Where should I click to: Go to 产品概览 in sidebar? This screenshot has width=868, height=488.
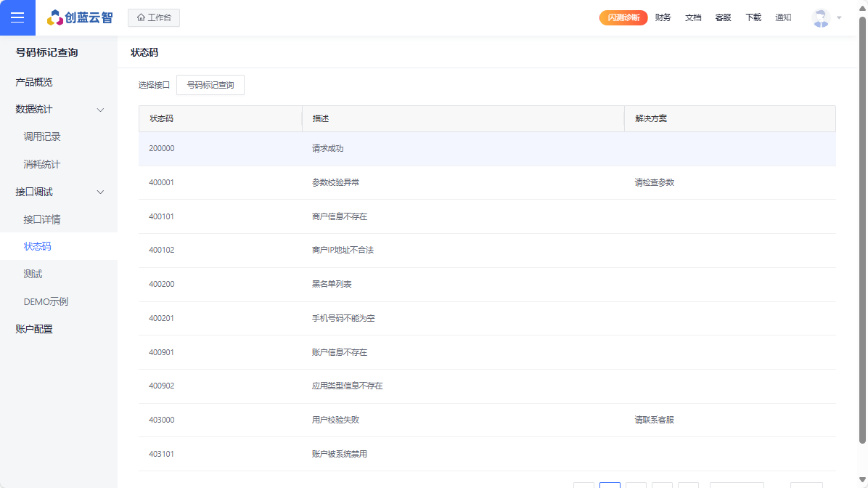coord(34,82)
